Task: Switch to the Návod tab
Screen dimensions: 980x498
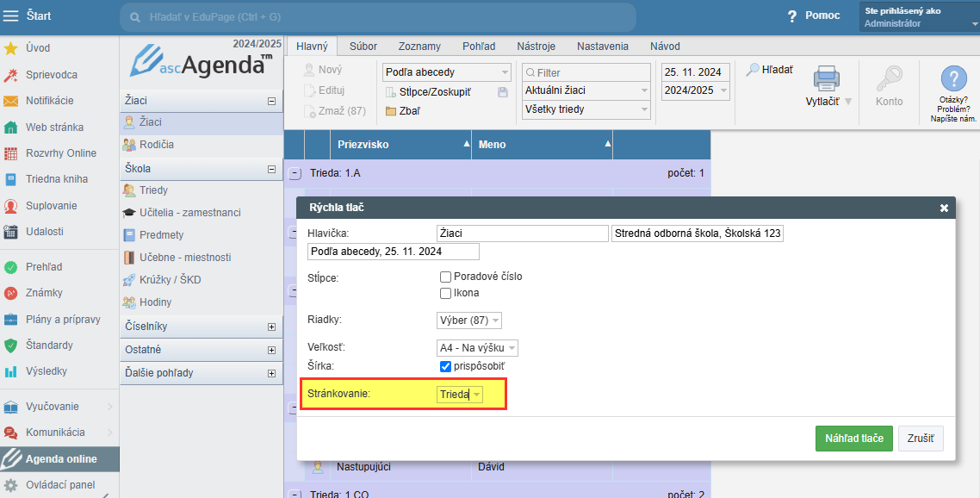Action: pos(665,47)
